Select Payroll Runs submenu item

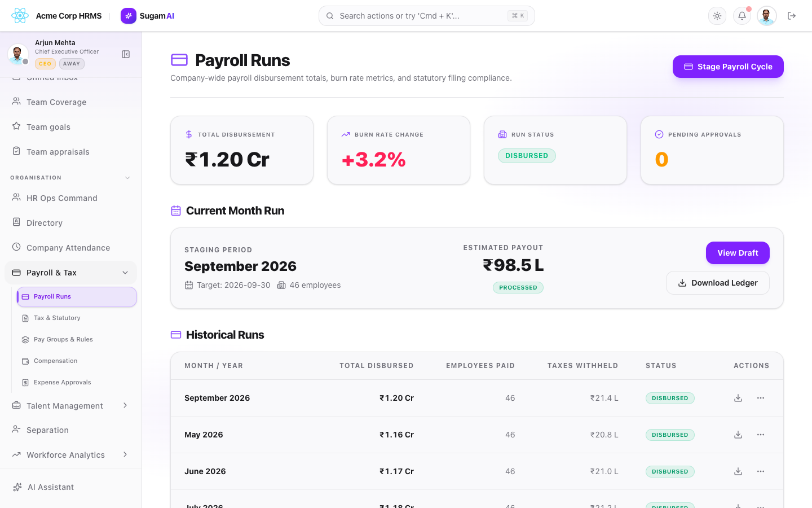[77, 297]
